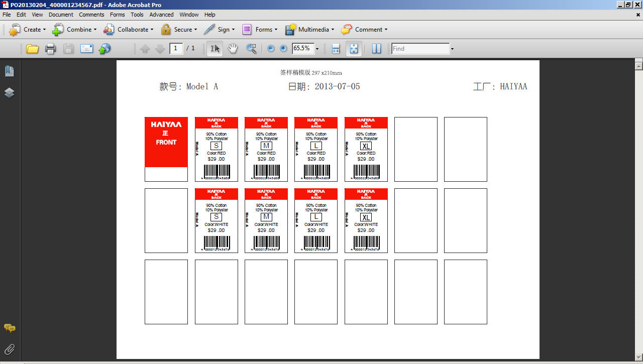Open the Edit menu
643x364 pixels.
coord(21,15)
